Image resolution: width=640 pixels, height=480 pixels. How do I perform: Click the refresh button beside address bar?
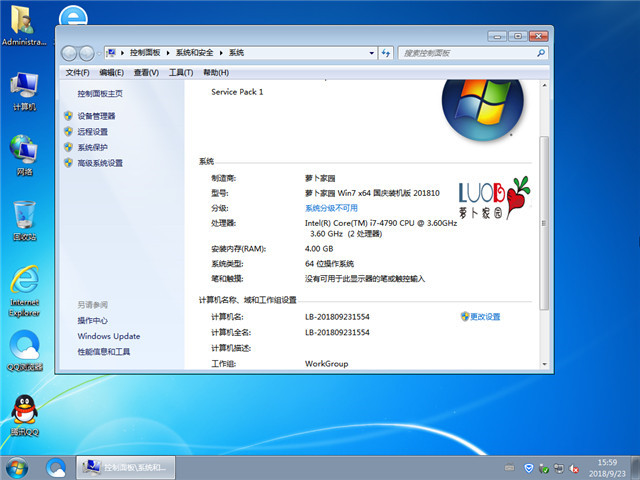386,53
